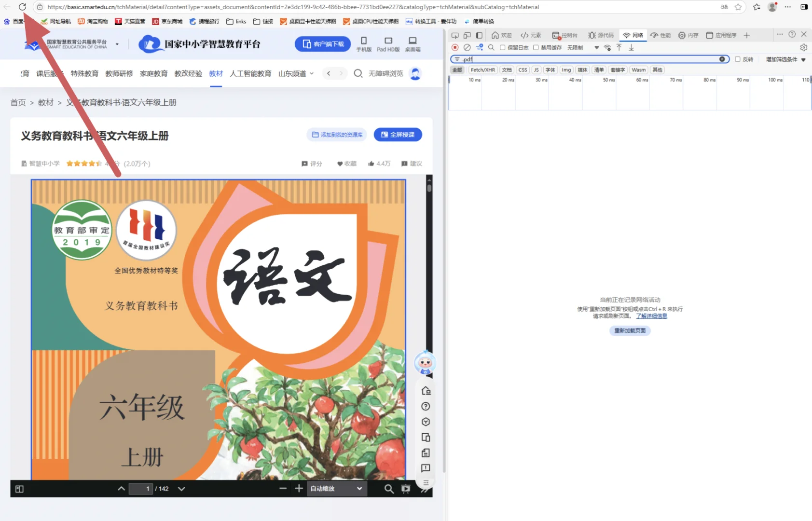Switch to 控制台 Console tab
812x521 pixels.
click(564, 35)
